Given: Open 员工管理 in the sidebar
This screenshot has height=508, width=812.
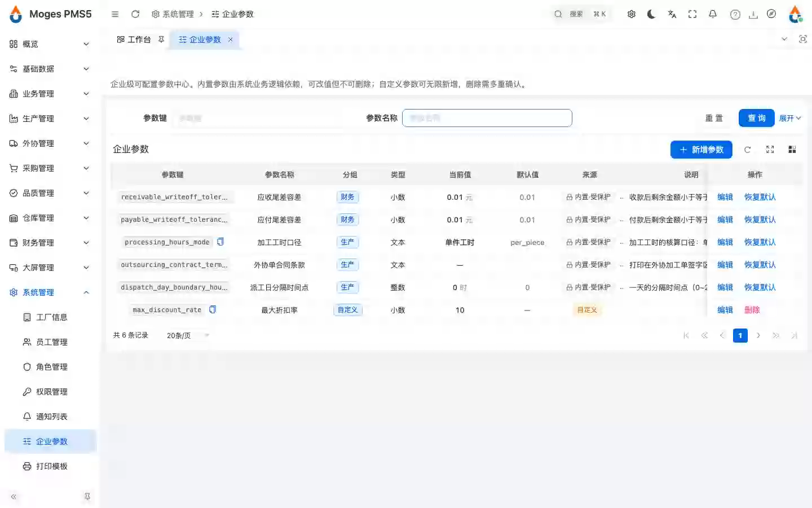Looking at the screenshot, I should tap(51, 342).
